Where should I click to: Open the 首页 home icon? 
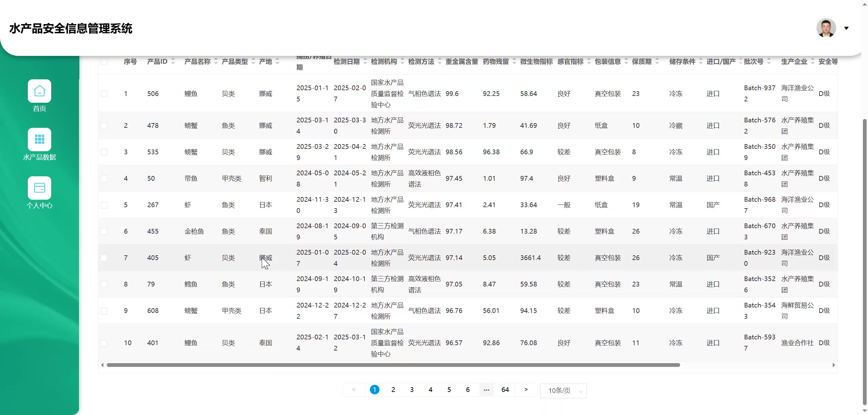39,91
